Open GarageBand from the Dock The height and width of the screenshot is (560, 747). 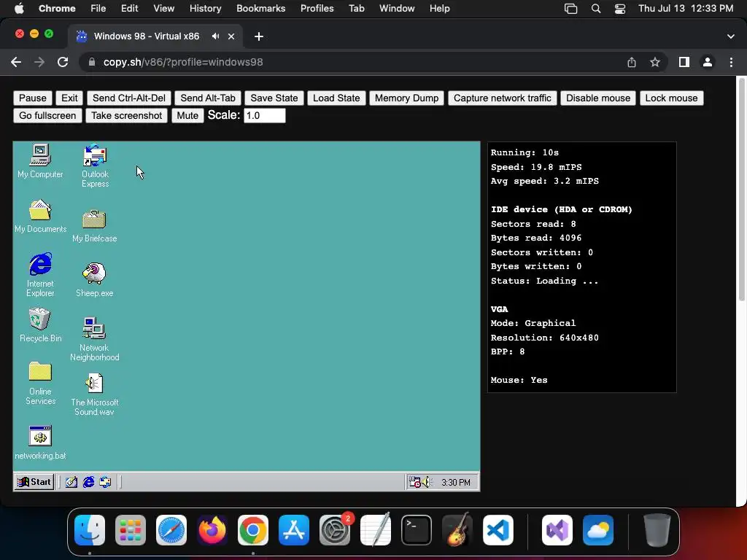click(x=457, y=530)
